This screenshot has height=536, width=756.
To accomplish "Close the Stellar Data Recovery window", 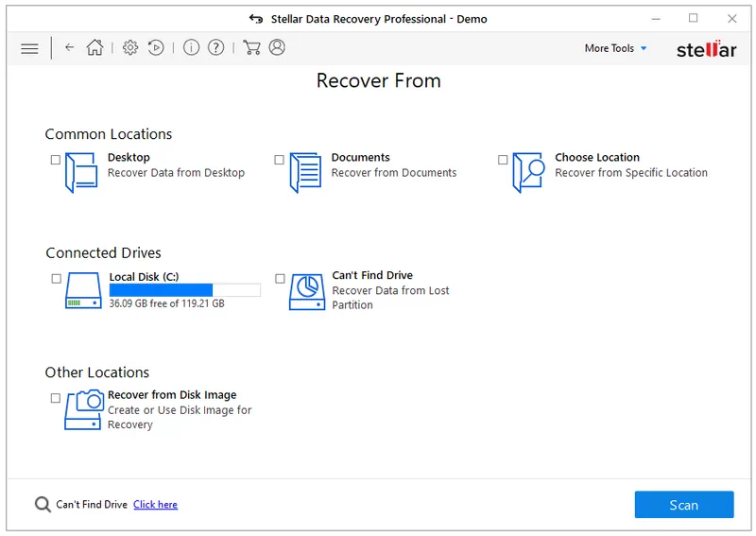I will click(731, 19).
